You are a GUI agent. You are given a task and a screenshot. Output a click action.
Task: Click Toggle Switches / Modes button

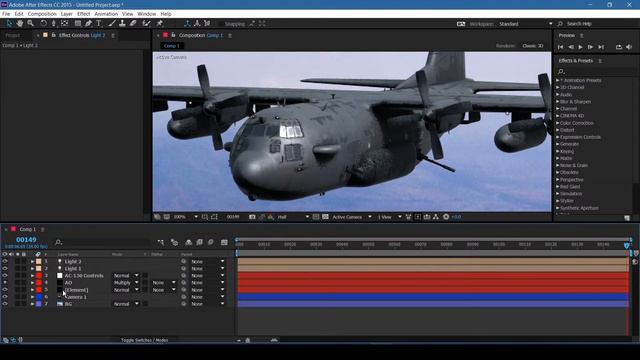[x=144, y=340]
